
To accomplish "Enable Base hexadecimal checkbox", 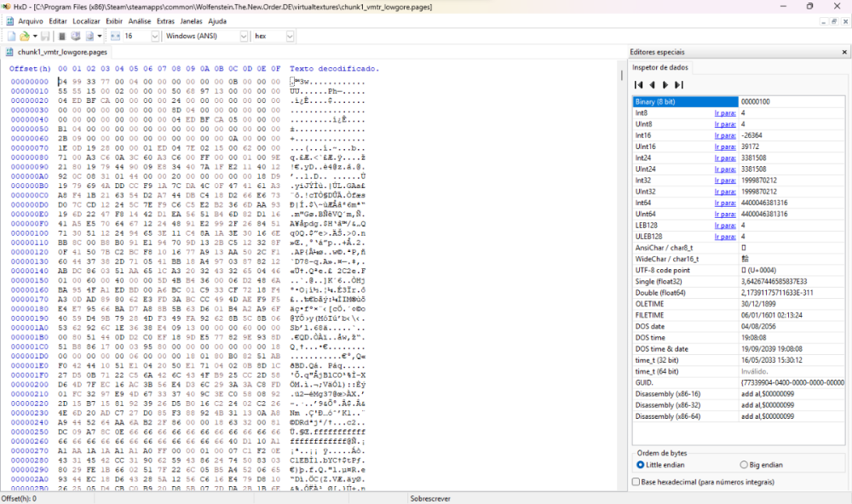I will pos(636,482).
